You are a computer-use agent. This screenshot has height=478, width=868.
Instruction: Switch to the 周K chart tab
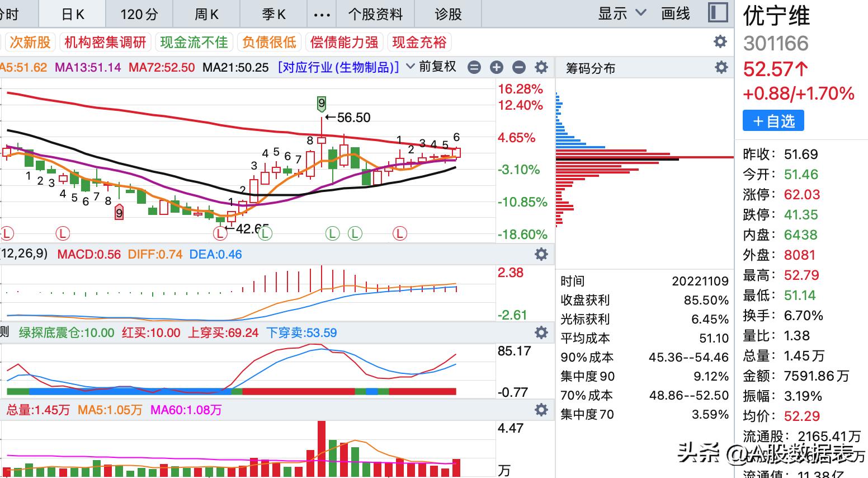pyautogui.click(x=206, y=14)
